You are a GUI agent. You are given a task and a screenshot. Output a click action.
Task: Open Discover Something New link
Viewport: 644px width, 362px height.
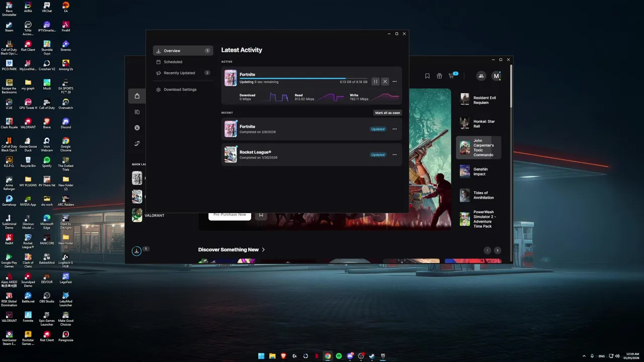point(231,249)
